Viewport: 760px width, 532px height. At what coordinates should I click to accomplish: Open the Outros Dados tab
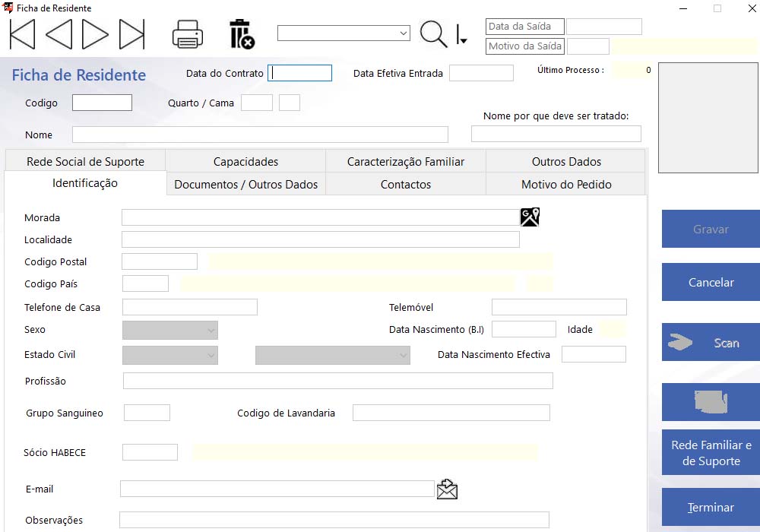click(x=566, y=161)
